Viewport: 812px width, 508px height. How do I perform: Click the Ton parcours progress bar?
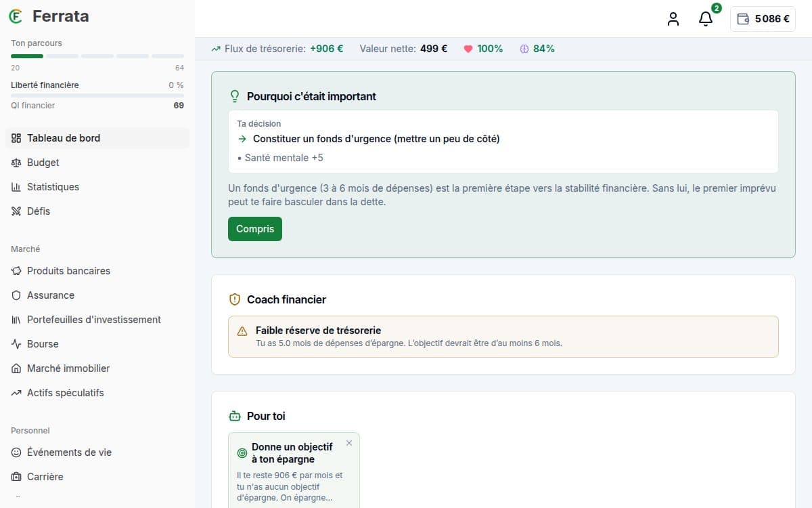click(x=97, y=56)
